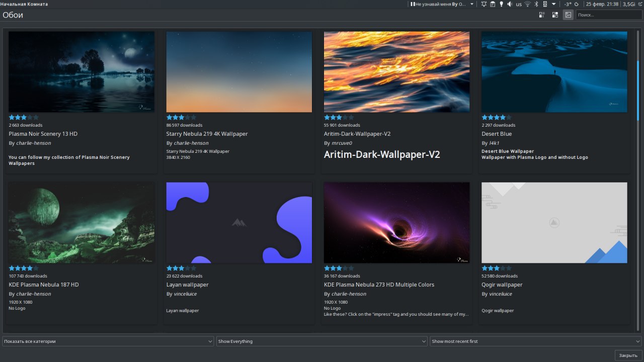Click the star rating under Layan wallpaper
The height and width of the screenshot is (362, 644).
click(x=182, y=268)
